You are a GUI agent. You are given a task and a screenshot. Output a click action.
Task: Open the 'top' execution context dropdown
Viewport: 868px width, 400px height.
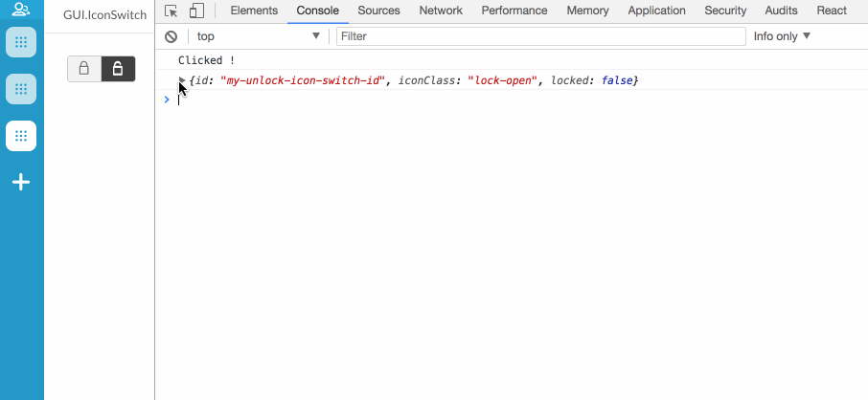258,36
